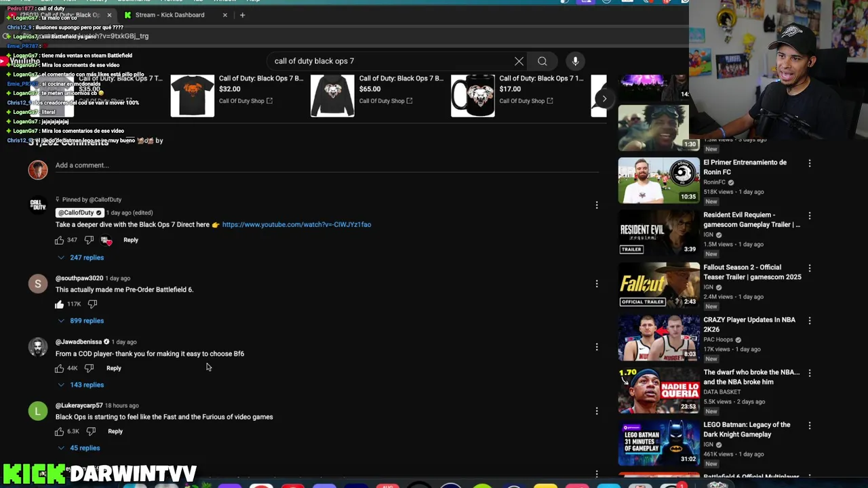Open the Black Ops 7 Direct YouTube link
868x488 pixels.
[296, 224]
